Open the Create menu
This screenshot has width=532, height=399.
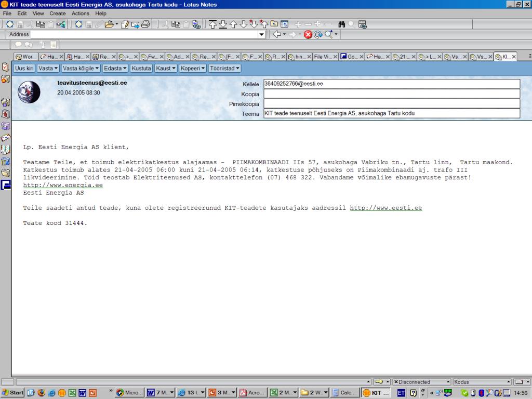tap(57, 13)
